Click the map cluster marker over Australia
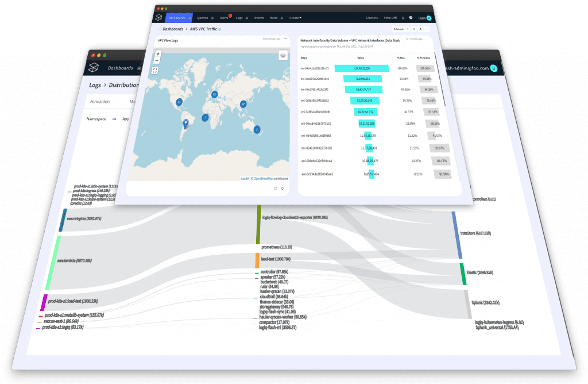The width and height of the screenshot is (588, 384). point(257,130)
